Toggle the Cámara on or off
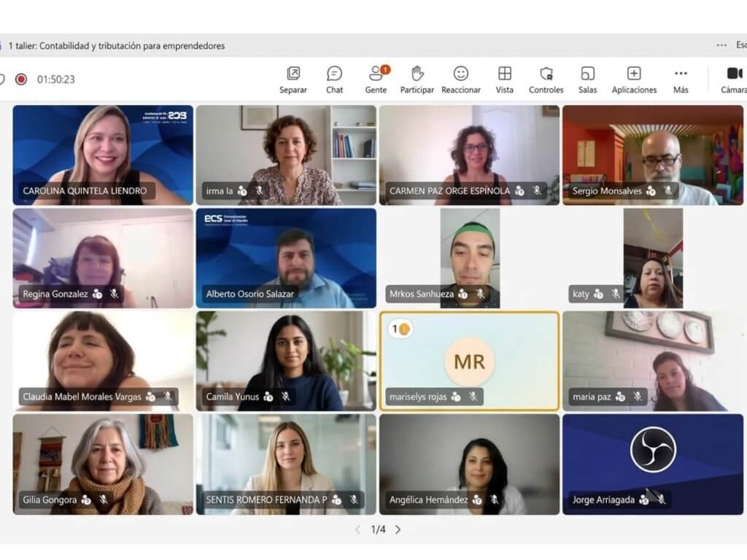 734,74
